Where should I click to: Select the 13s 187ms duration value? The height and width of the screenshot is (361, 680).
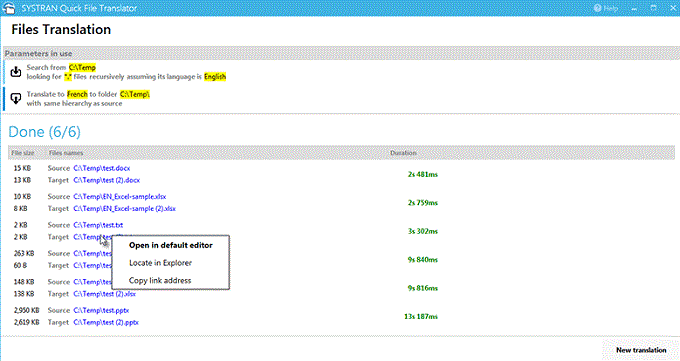421,316
